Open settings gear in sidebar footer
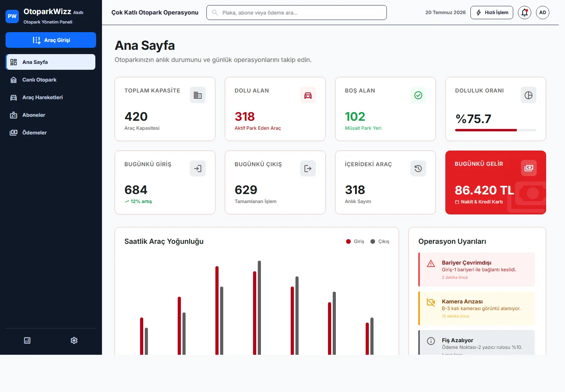The image size is (565, 392). [74, 340]
